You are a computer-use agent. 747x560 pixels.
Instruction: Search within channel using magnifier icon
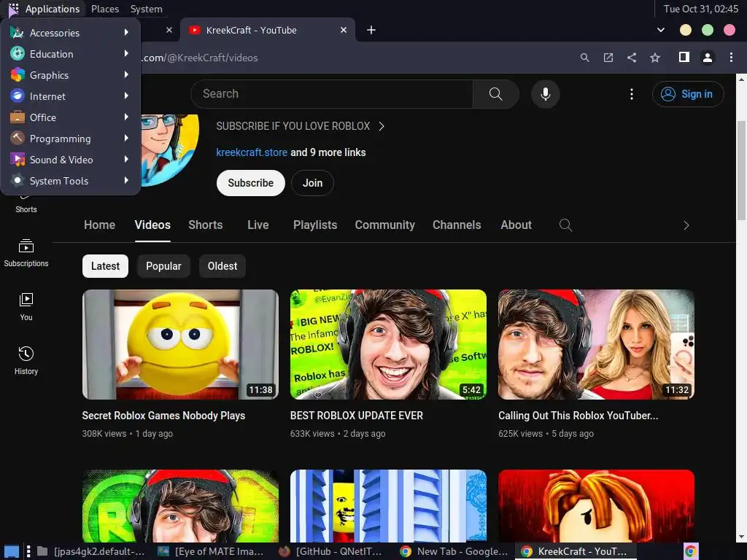pyautogui.click(x=565, y=225)
